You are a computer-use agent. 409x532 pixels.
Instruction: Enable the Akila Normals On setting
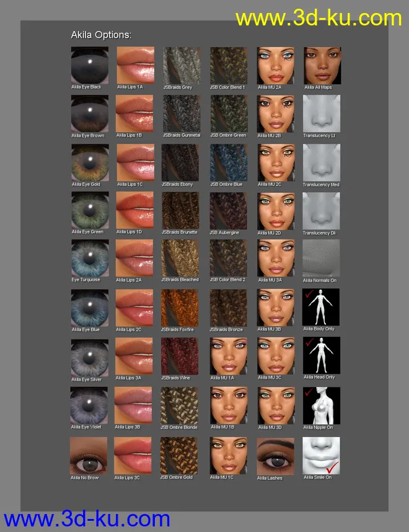[x=322, y=258]
